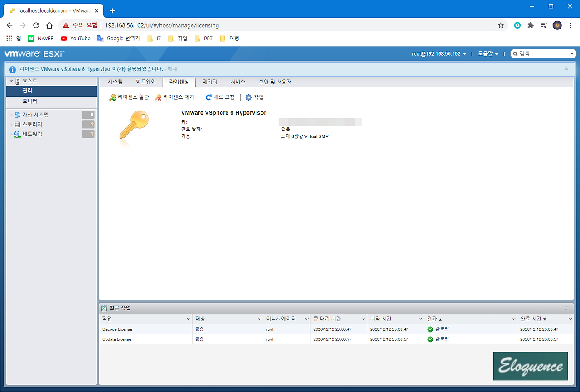Viewport: 580px width, 392px height.
Task: Open the YouTube bookmark
Action: tap(76, 39)
